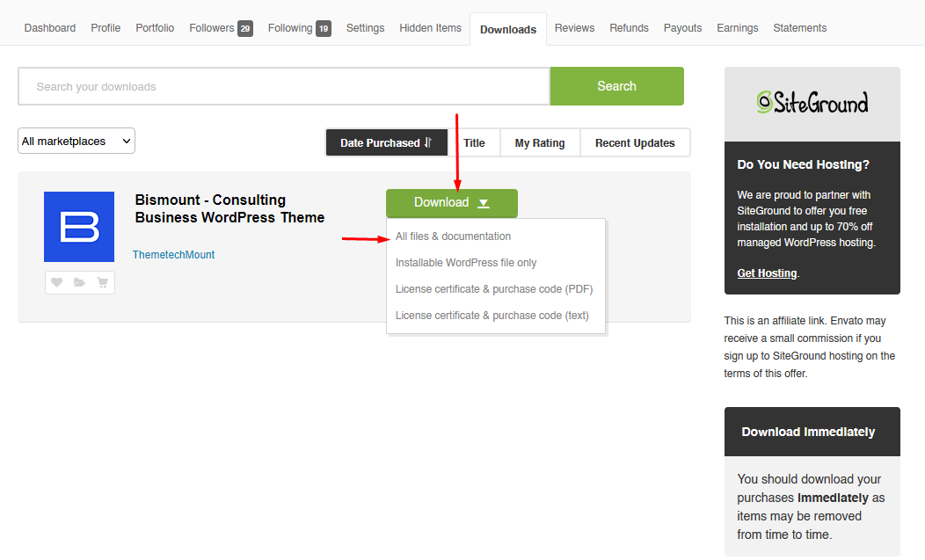The height and width of the screenshot is (560, 925).
Task: Open the All marketplaces dropdown
Action: point(76,141)
